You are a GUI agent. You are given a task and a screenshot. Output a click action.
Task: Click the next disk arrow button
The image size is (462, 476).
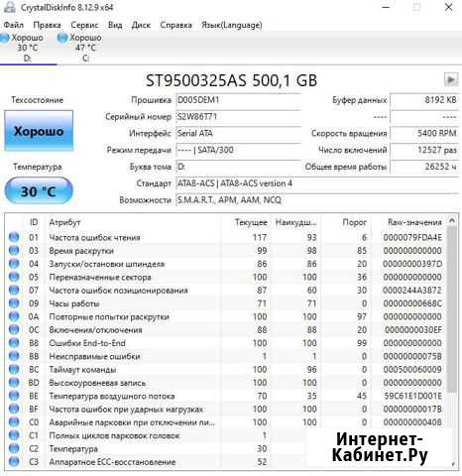point(451,79)
